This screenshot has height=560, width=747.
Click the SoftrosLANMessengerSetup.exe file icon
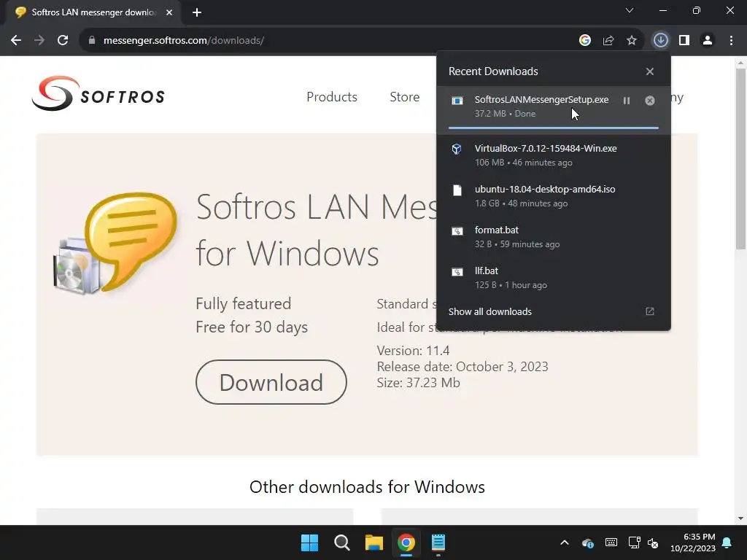(457, 101)
